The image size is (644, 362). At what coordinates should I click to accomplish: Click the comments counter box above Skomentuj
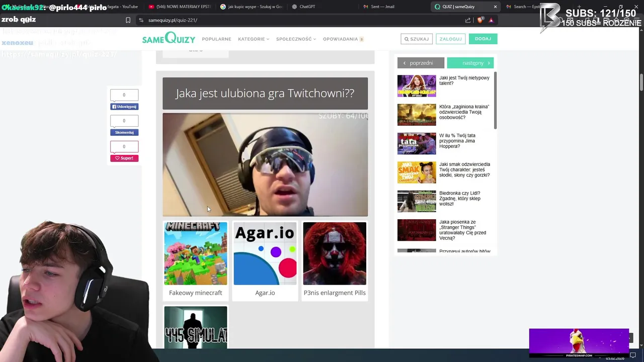coord(124,121)
